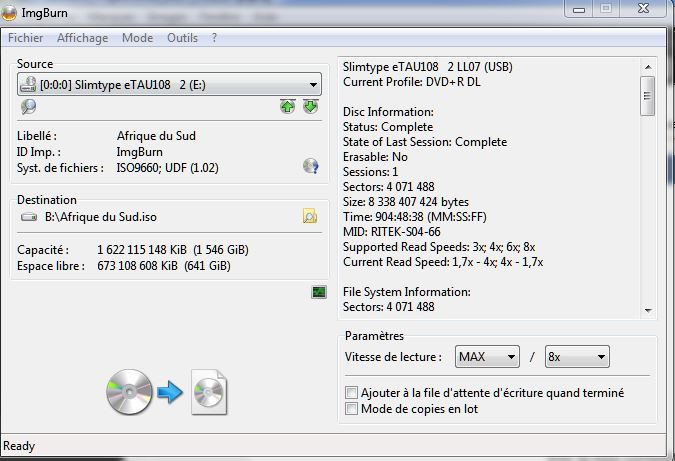Viewport: 675px width, 461px height.
Task: Click the green up arrow load tray icon
Action: pyautogui.click(x=288, y=106)
